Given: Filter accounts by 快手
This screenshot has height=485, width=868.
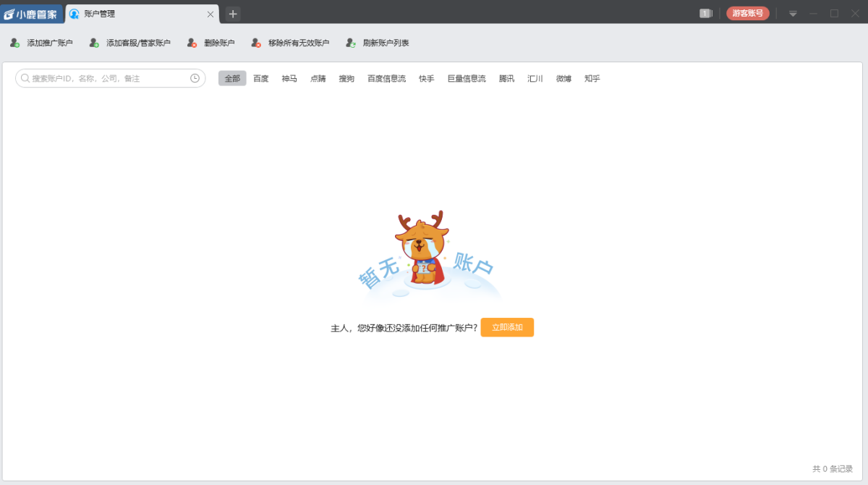Looking at the screenshot, I should (426, 78).
